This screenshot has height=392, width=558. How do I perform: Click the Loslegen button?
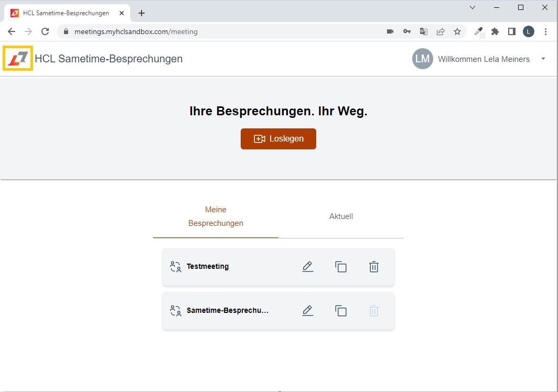point(278,139)
